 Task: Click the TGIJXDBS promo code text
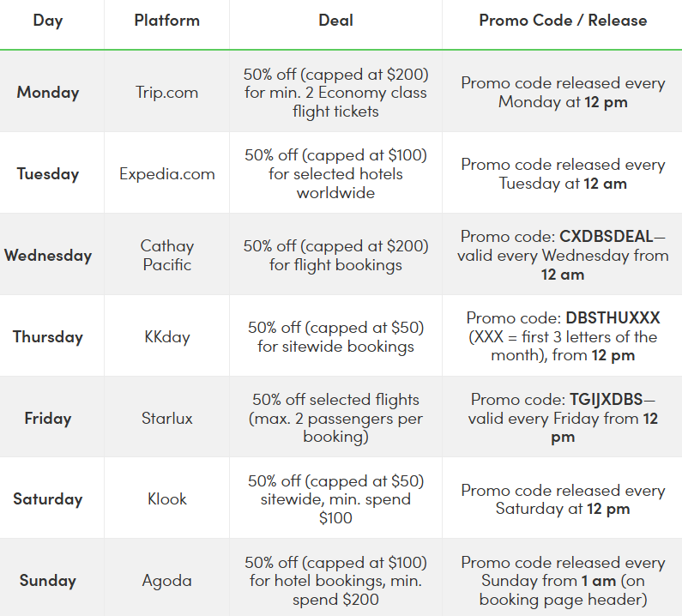(x=605, y=400)
